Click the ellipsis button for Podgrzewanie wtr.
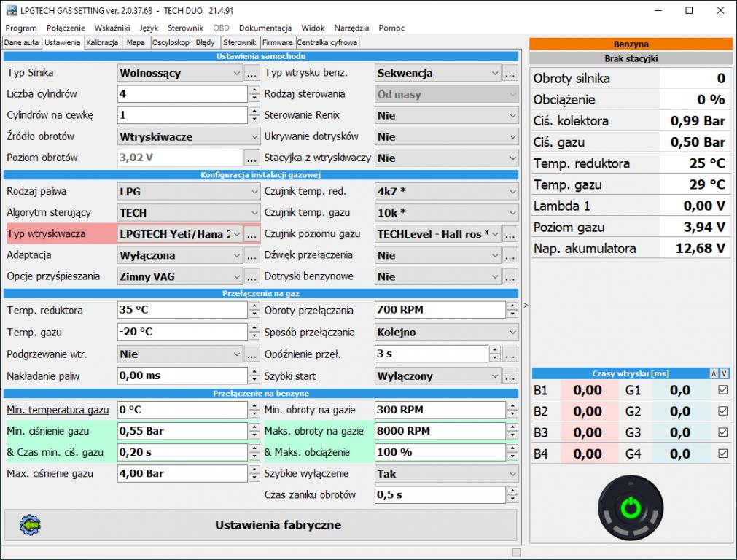Image resolution: width=737 pixels, height=560 pixels. 251,354
